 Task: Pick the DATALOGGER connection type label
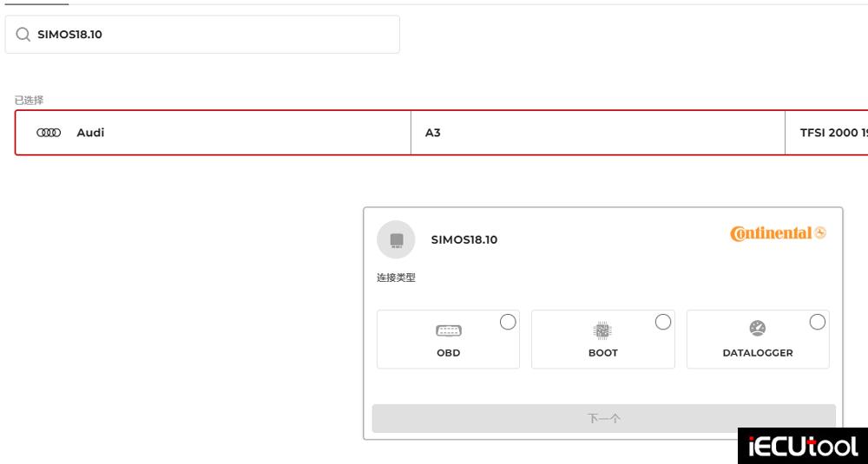(757, 353)
